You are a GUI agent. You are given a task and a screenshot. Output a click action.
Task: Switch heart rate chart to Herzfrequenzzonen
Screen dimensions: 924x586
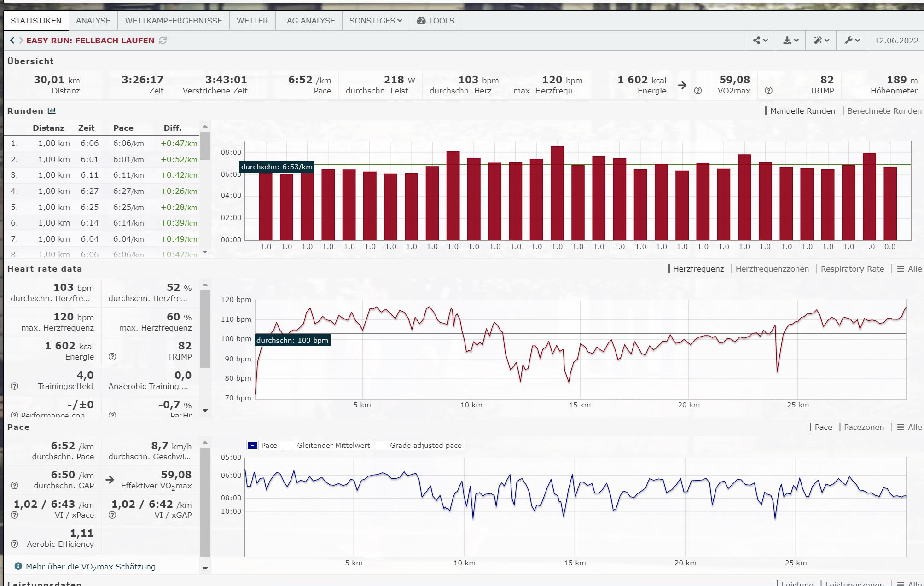[x=772, y=269]
